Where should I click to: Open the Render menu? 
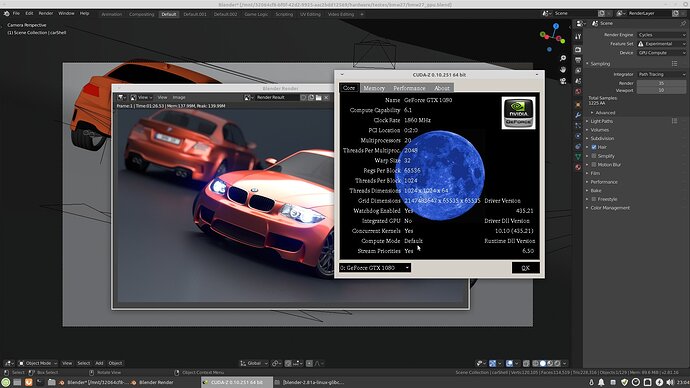[46, 14]
